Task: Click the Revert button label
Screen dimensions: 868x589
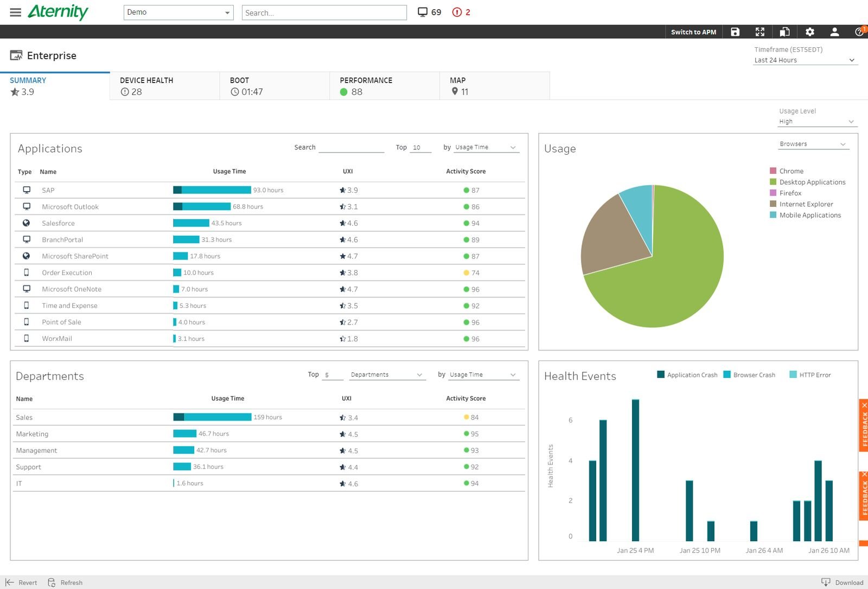Action: [x=28, y=582]
